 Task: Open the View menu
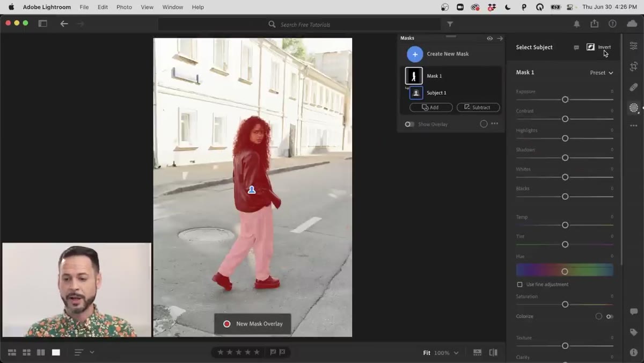coord(147,7)
